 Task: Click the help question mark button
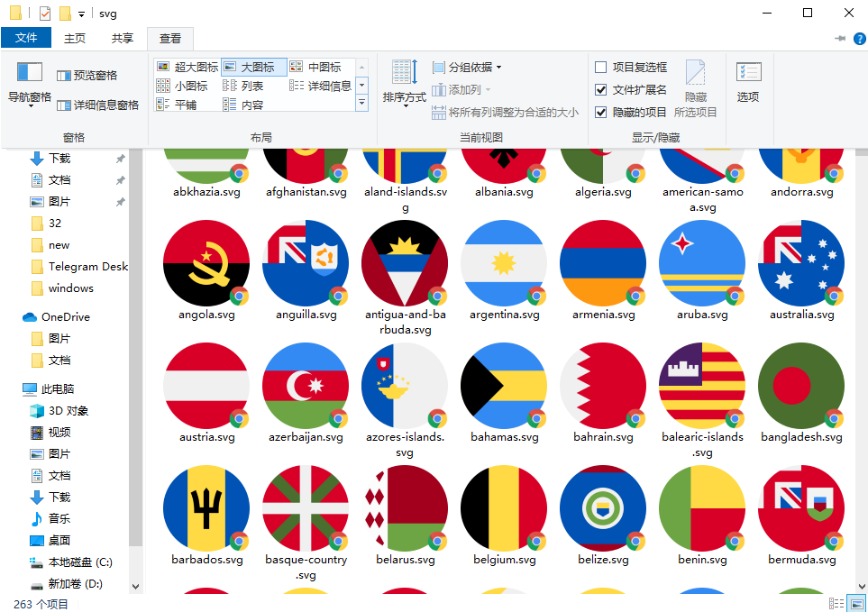tap(859, 38)
